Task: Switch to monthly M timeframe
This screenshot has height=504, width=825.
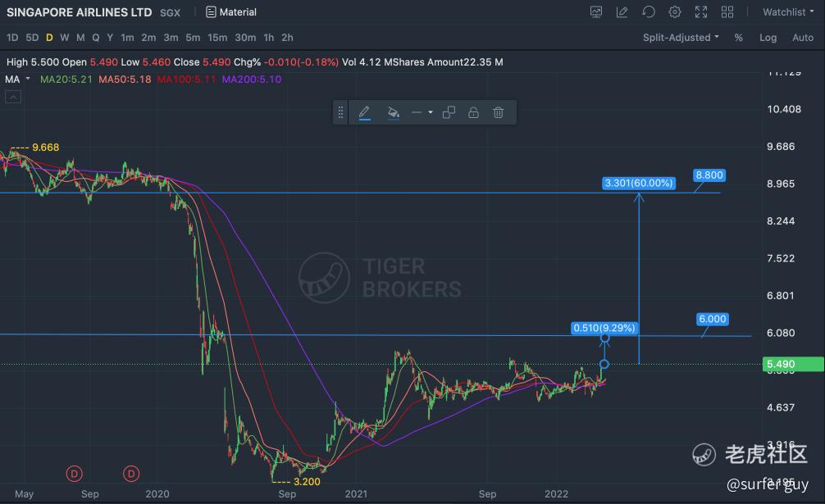Action: coord(80,38)
